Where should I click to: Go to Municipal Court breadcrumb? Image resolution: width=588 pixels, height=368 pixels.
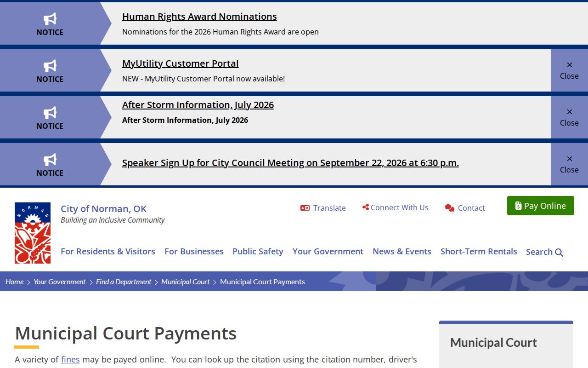(186, 282)
